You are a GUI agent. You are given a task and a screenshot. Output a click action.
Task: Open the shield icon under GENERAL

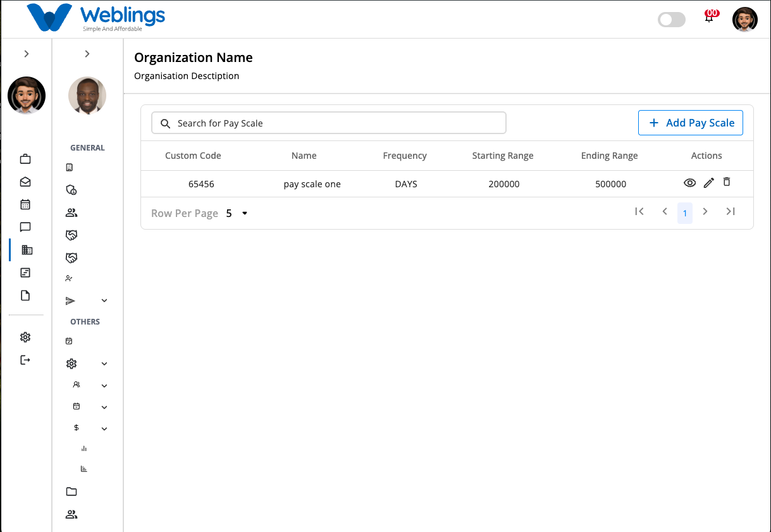71,190
